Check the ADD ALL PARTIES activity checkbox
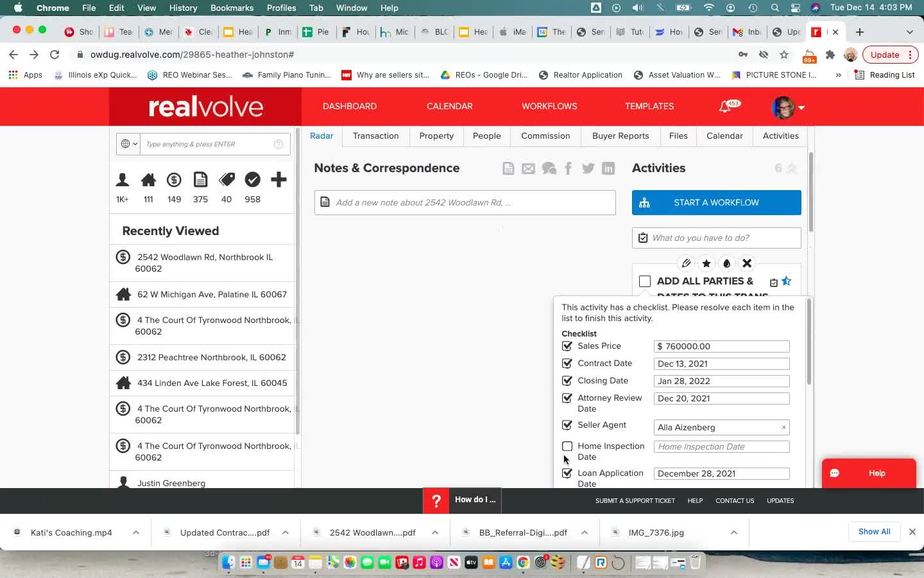This screenshot has height=578, width=924. point(645,281)
